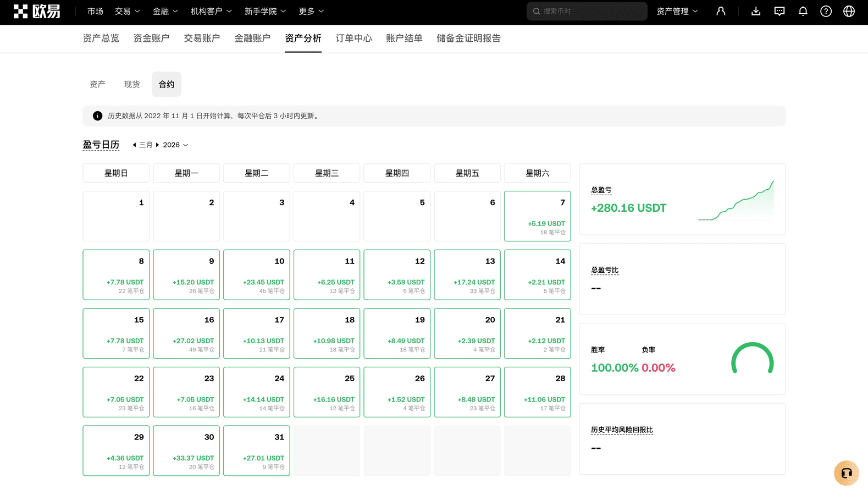
Task: Open day 20 cell with +2.39 USDT
Action: click(x=467, y=333)
